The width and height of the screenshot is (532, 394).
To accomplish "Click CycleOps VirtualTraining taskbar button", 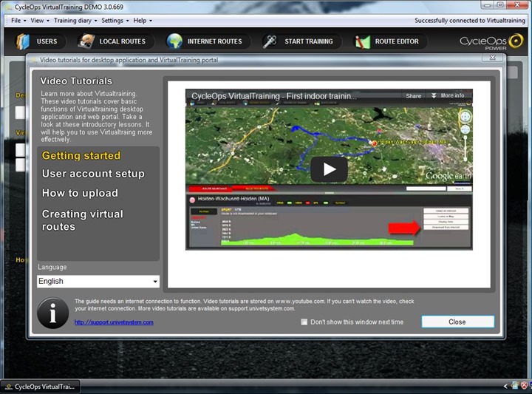I will click(x=41, y=387).
